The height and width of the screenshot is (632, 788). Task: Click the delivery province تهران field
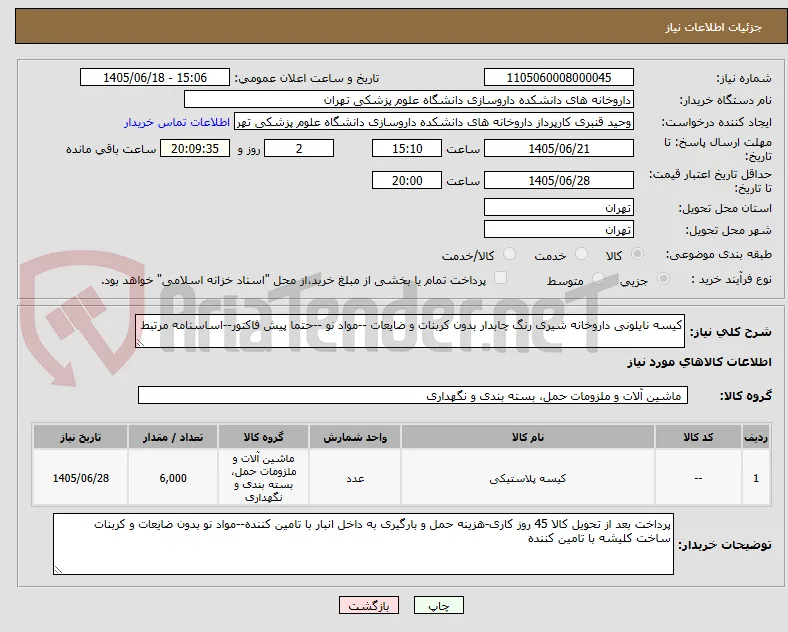click(559, 207)
